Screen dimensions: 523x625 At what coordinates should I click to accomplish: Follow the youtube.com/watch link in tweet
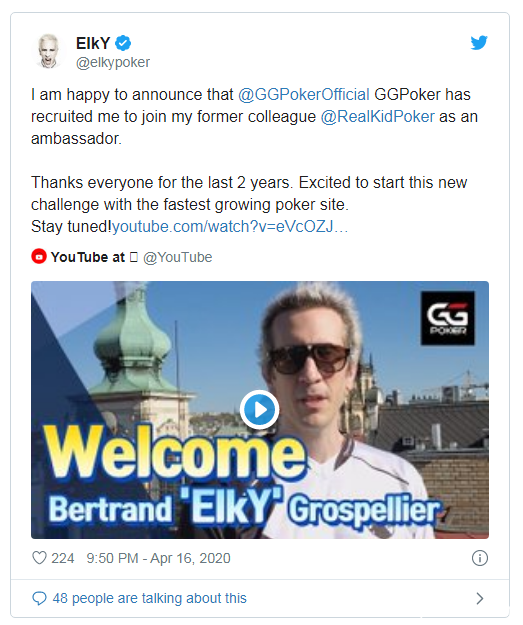pos(230,226)
